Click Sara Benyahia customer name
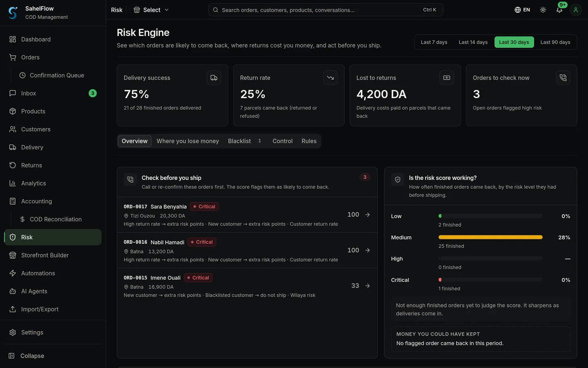 pyautogui.click(x=169, y=206)
